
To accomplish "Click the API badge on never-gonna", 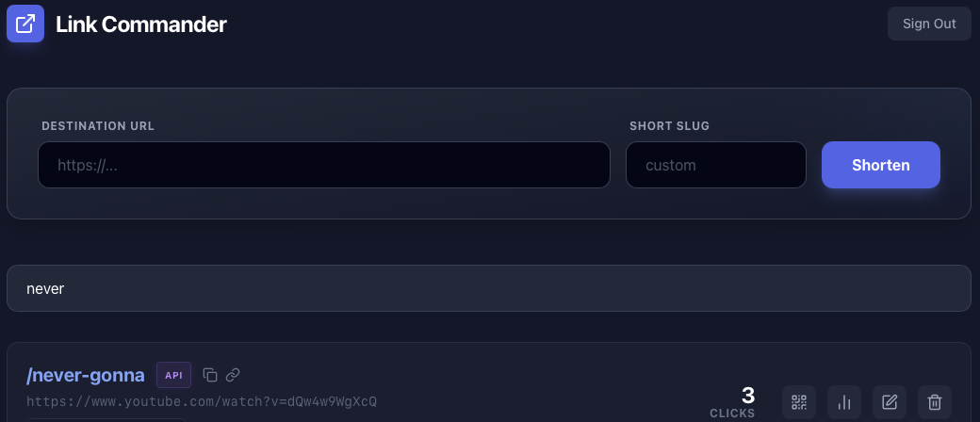I will point(173,375).
